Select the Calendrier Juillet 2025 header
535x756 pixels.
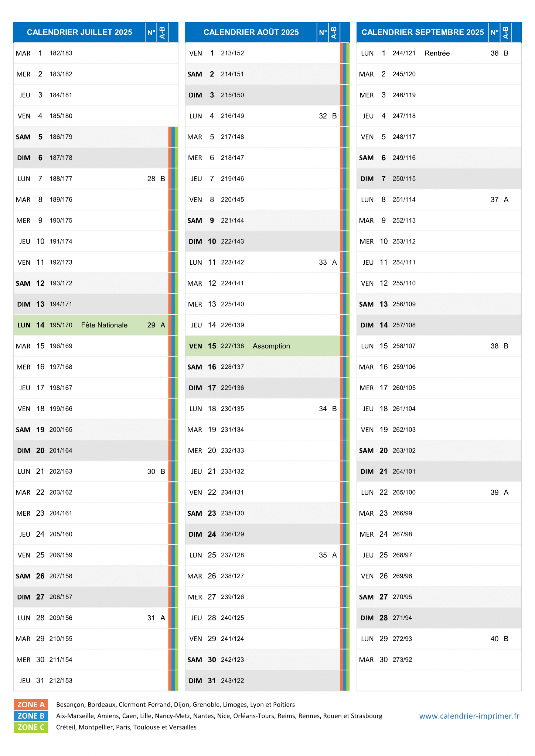tap(79, 32)
